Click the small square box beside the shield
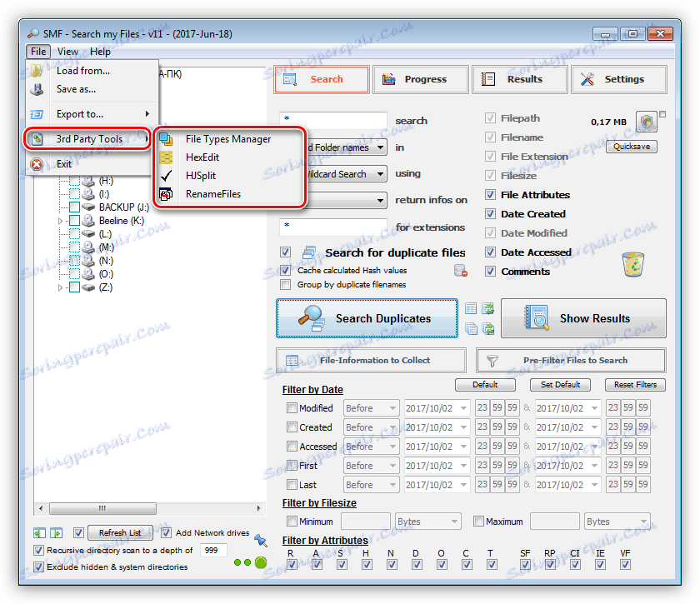700x604 pixels. pyautogui.click(x=662, y=114)
